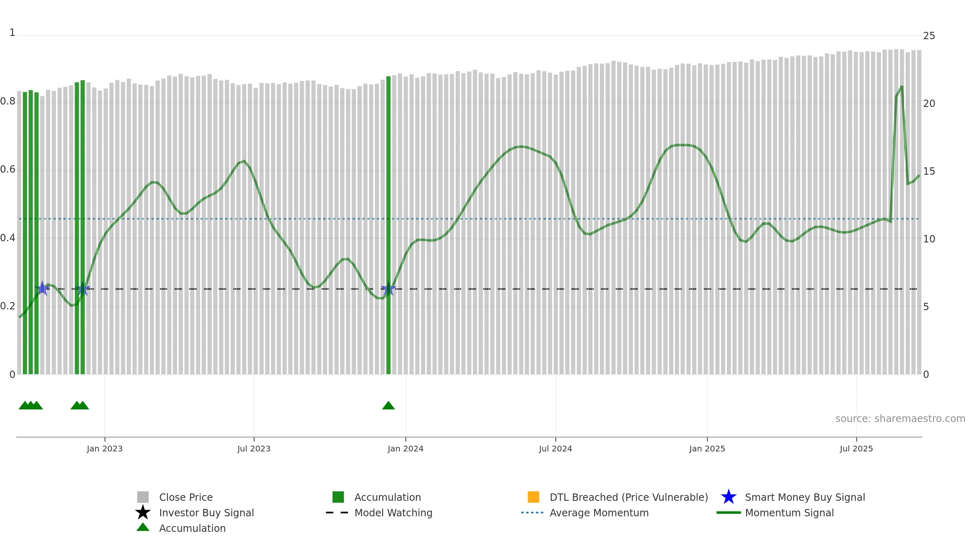Click the source: sharemaestro.com text
The image size is (980, 551).
900,419
